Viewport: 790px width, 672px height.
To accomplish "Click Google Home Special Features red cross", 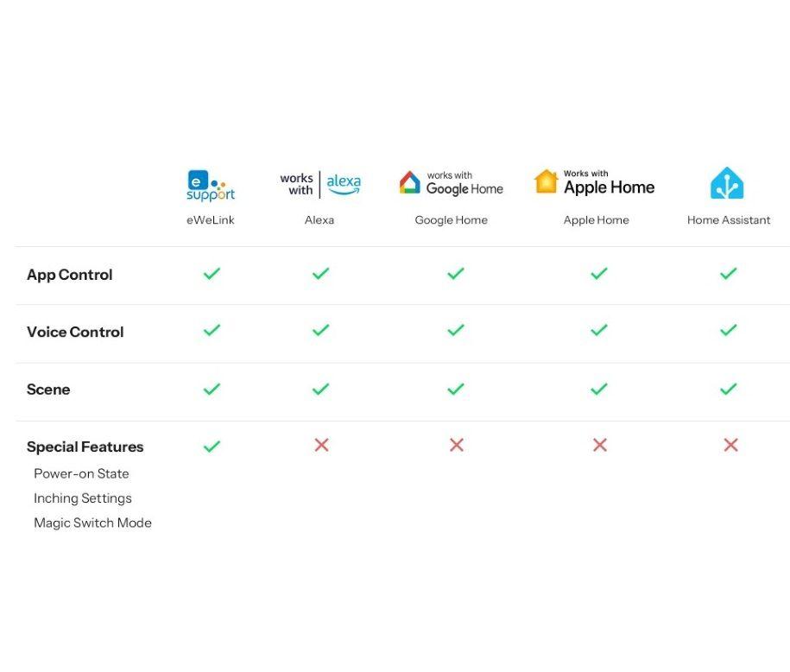I will click(457, 445).
